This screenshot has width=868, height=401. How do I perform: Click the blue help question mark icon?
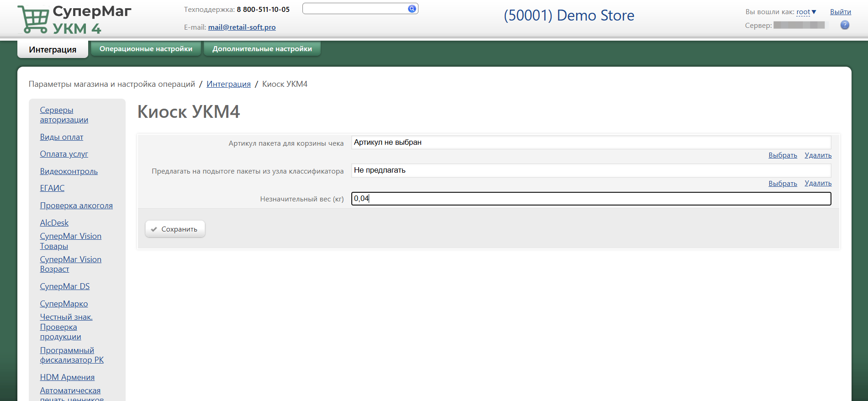pos(845,25)
